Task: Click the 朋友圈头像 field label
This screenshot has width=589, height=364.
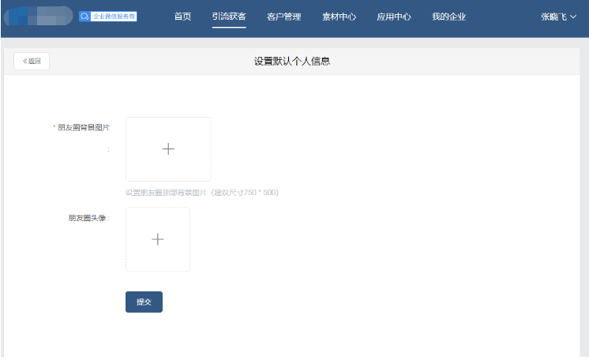Action: click(x=88, y=218)
